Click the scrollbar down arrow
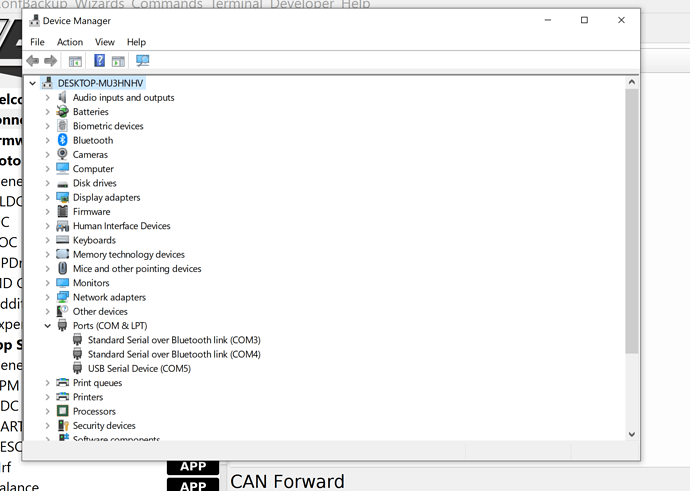Image resolution: width=690 pixels, height=491 pixels. (x=632, y=434)
